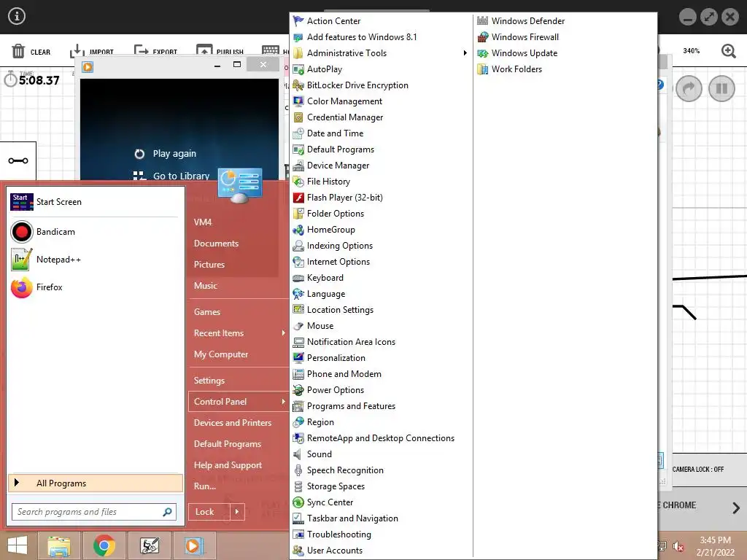Click the Windows Firewall icon
The image size is (747, 560).
[483, 37]
